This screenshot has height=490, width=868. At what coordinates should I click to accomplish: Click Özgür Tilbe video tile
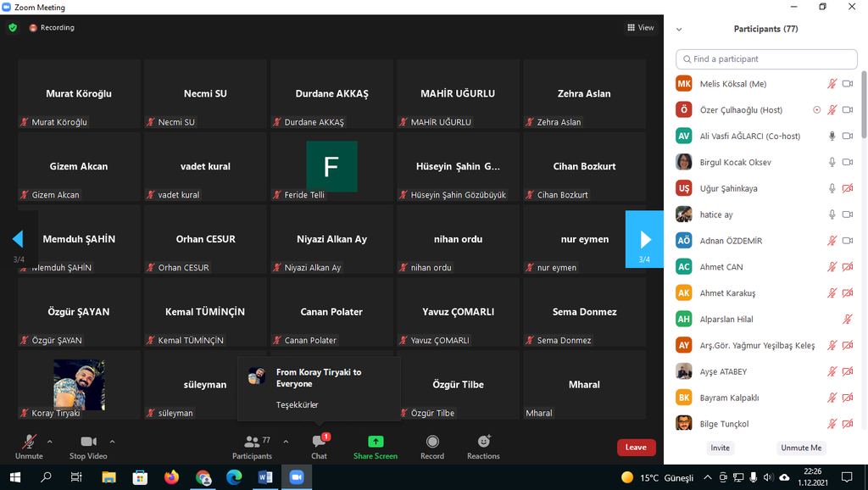point(459,385)
